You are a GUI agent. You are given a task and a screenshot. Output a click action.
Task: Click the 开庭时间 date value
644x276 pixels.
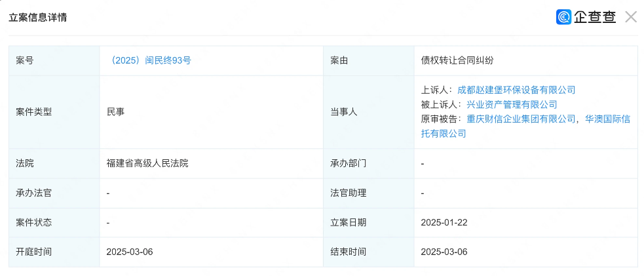[x=129, y=252]
